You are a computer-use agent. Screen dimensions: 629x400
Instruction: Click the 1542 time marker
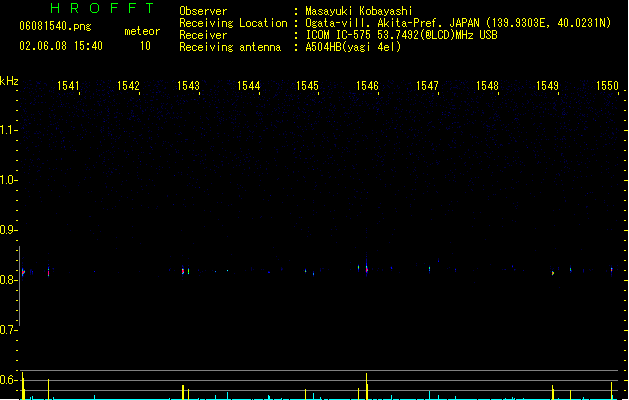point(128,86)
